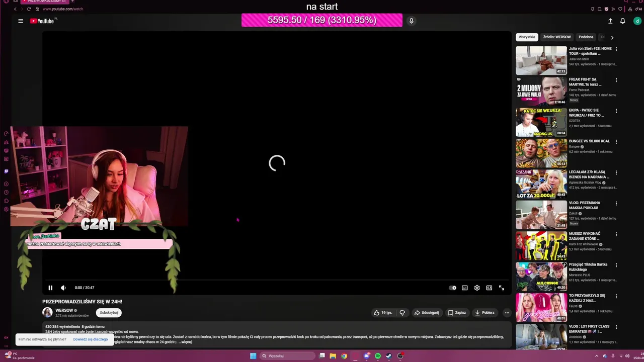Viewport: 644px width, 362px height.
Task: Open the YouTube create/upload icon
Action: (x=610, y=21)
